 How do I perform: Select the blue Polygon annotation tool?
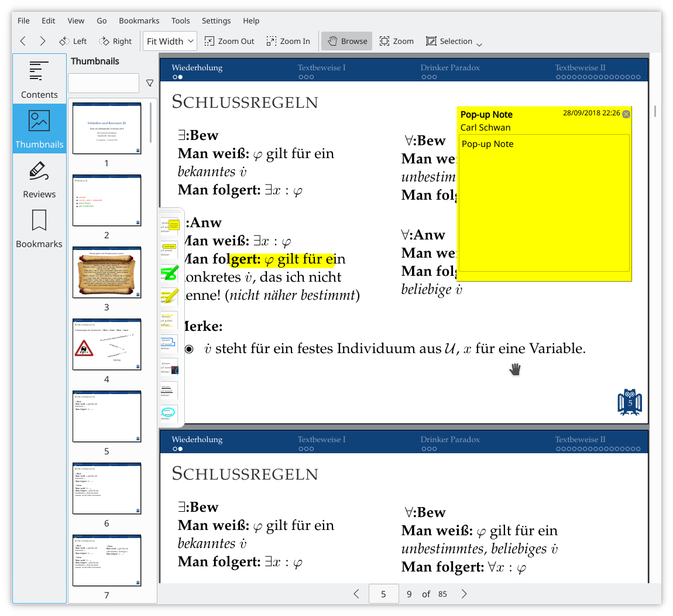[170, 343]
